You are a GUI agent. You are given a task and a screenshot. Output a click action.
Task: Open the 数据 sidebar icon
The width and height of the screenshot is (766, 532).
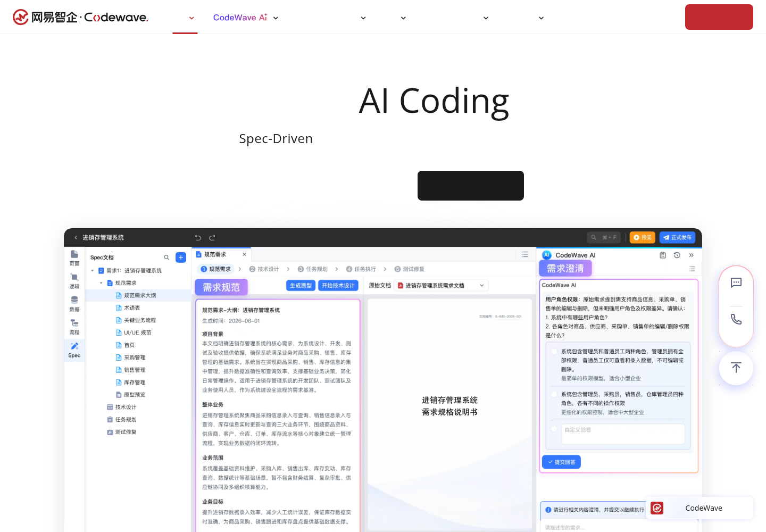pyautogui.click(x=74, y=304)
